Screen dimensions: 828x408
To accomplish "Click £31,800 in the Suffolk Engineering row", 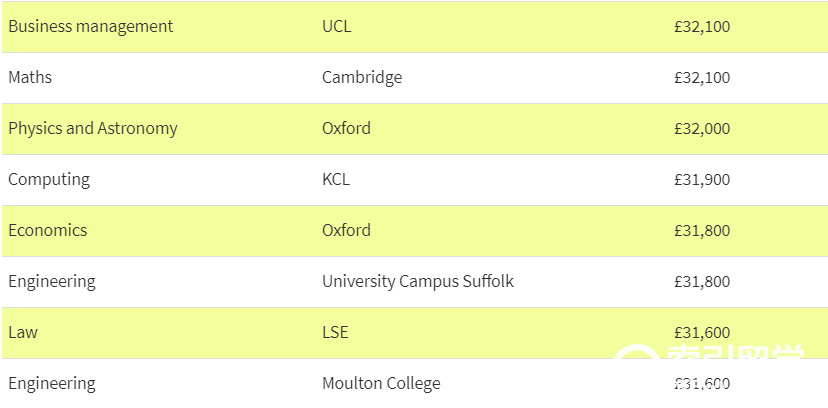I will click(702, 282).
